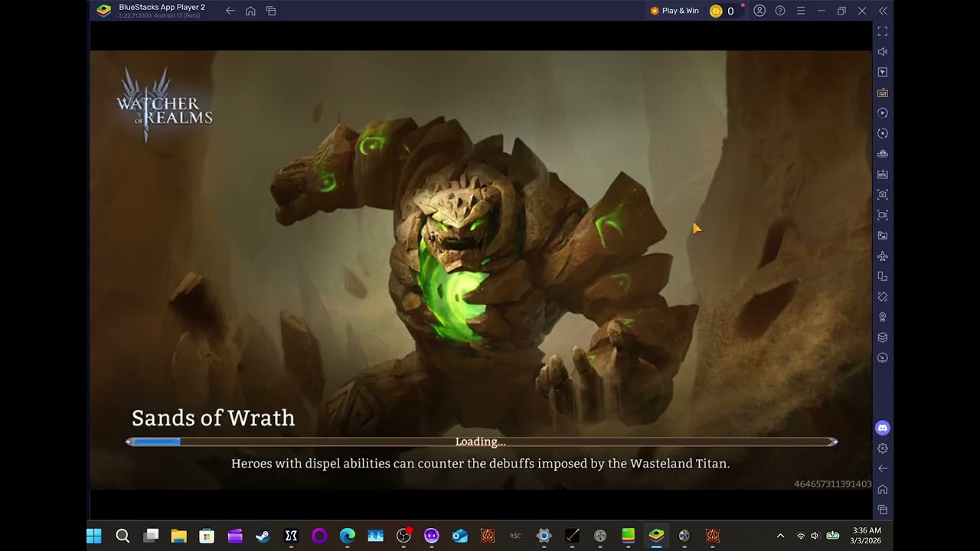Open File Explorer from the taskbar
The height and width of the screenshot is (551, 980).
[x=178, y=536]
